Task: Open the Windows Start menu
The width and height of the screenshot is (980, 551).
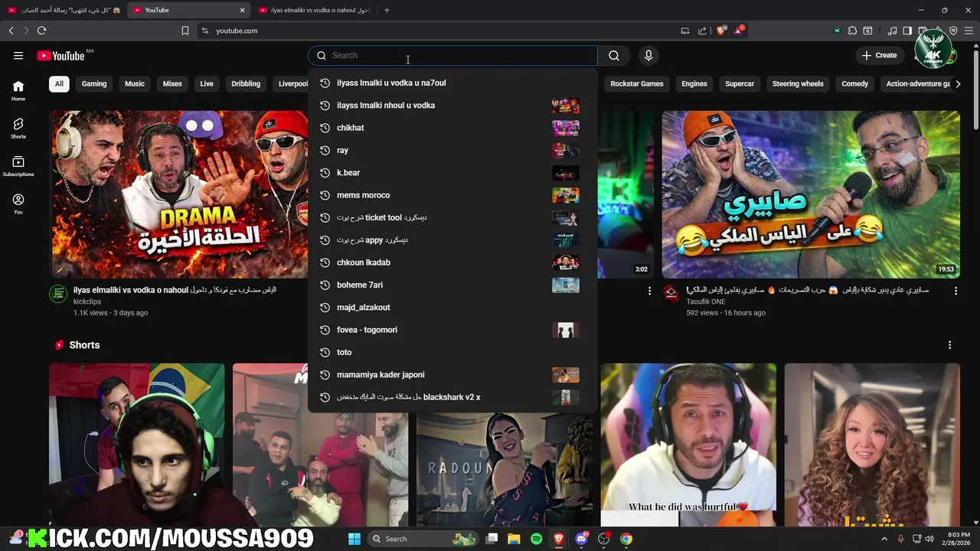Action: click(x=354, y=539)
